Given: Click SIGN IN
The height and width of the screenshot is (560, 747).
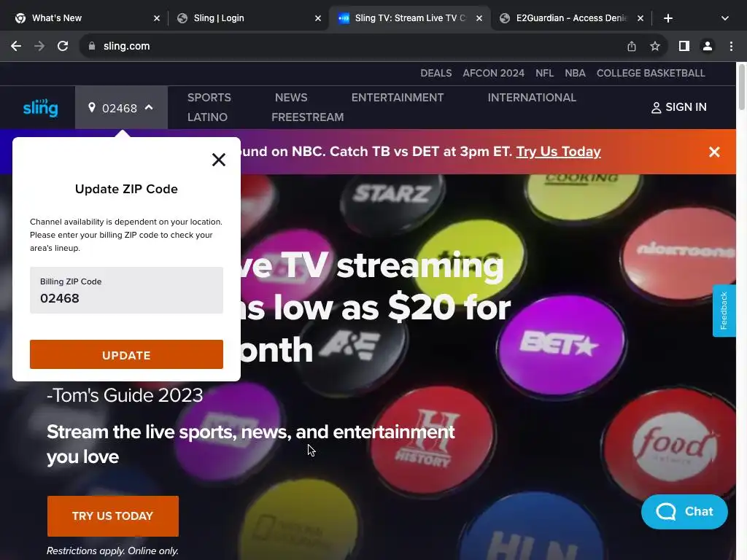Looking at the screenshot, I should tap(679, 108).
